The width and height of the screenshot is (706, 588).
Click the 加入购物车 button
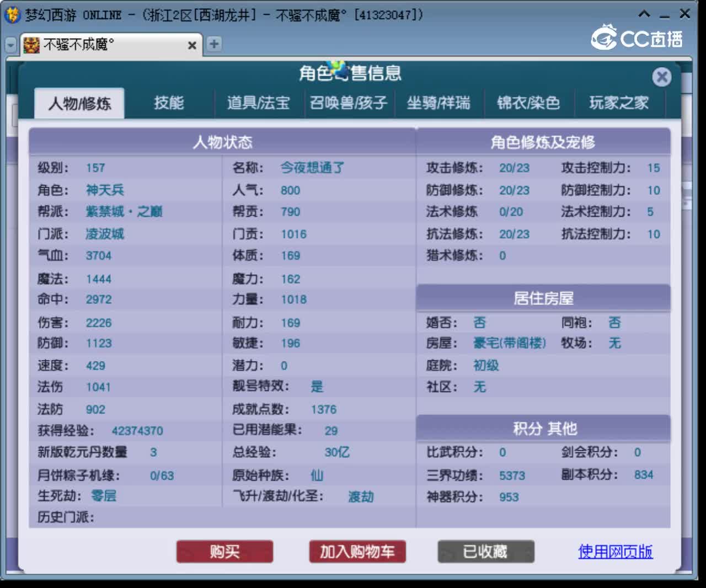click(x=357, y=552)
